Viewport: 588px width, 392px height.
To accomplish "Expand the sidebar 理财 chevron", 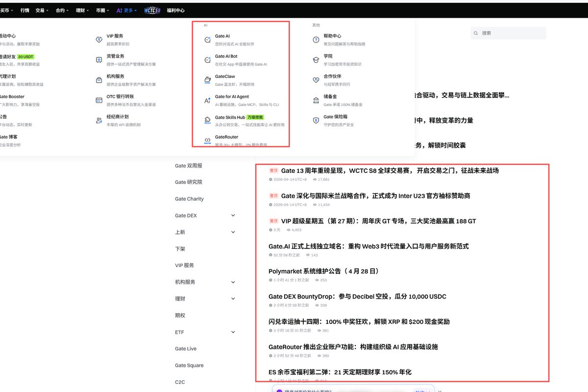I will point(233,299).
